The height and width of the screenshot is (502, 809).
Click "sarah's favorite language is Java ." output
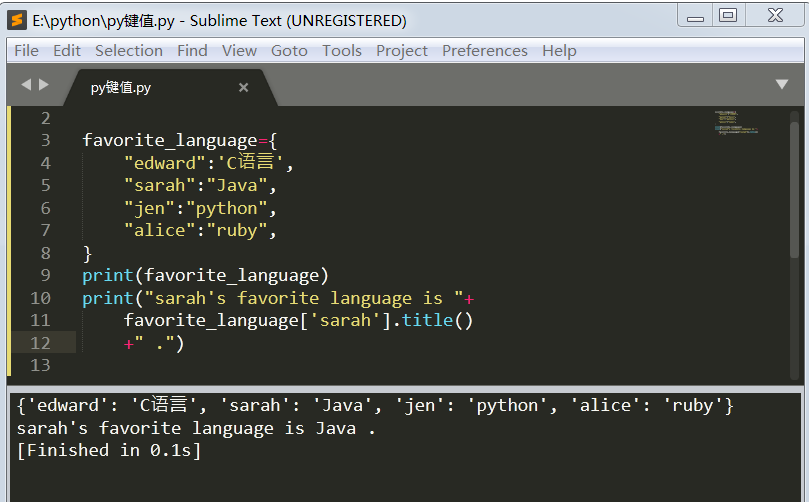[196, 428]
